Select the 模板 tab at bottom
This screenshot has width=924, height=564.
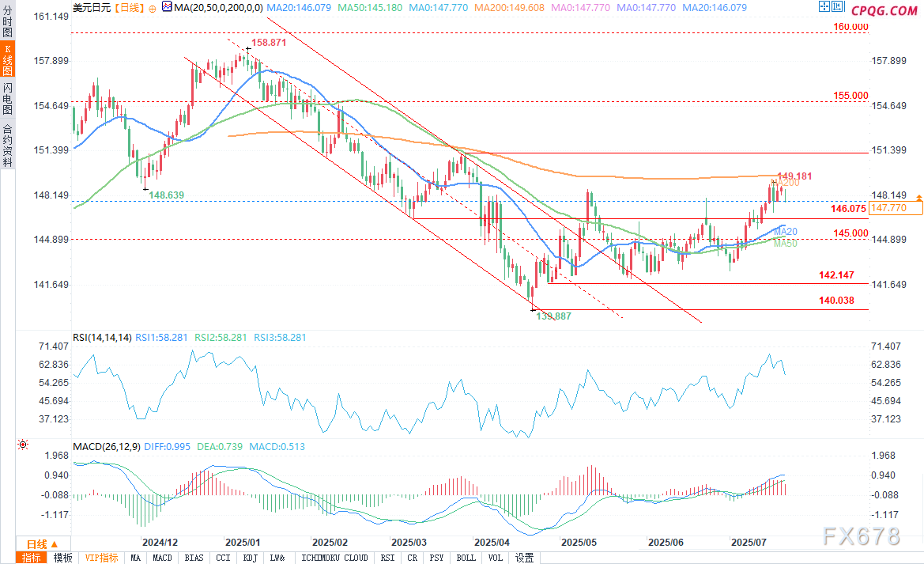click(62, 558)
